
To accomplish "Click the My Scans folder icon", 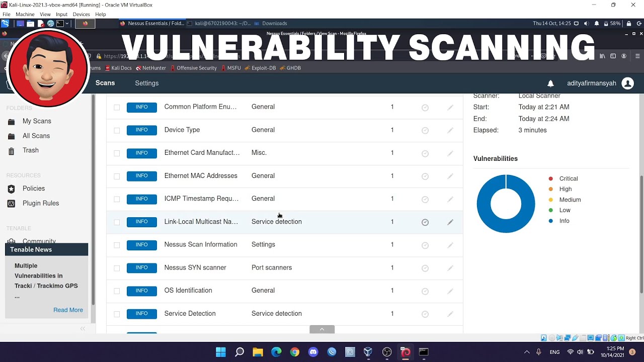I will [x=12, y=121].
